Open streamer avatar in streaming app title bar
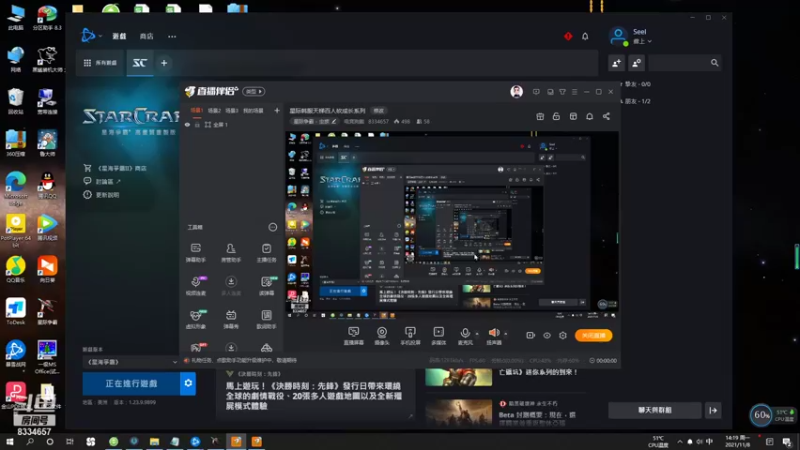 point(516,92)
